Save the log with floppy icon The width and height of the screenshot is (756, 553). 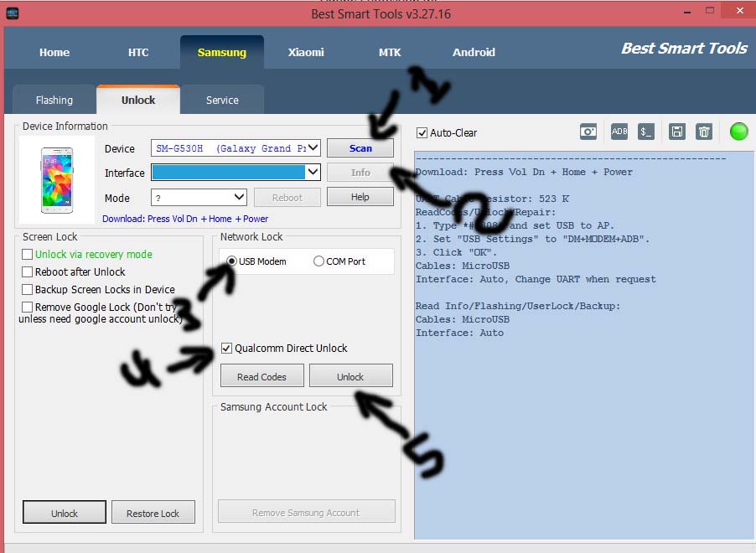(x=677, y=132)
